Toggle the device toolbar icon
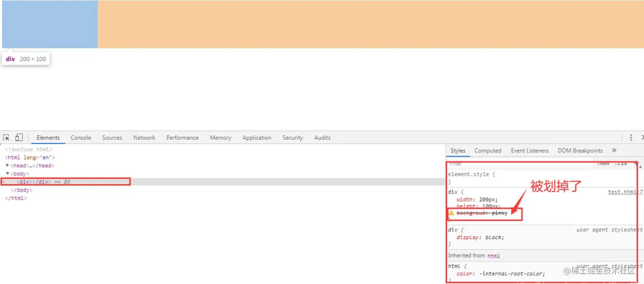 click(19, 137)
